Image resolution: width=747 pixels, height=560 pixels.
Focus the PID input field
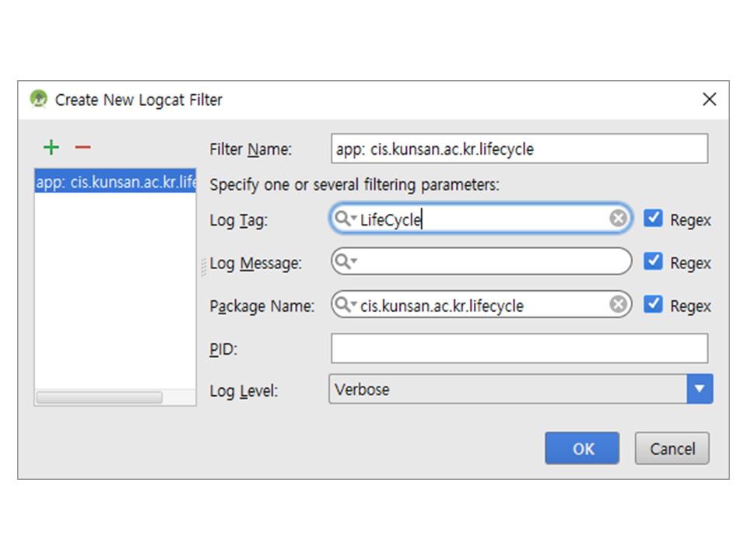point(519,348)
